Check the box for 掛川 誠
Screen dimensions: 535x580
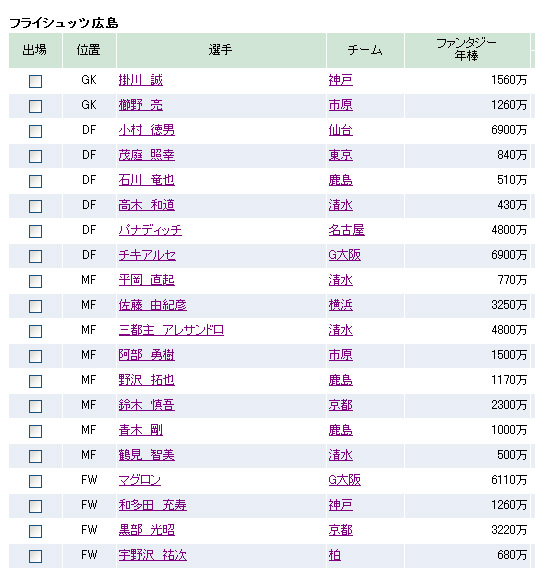(36, 81)
